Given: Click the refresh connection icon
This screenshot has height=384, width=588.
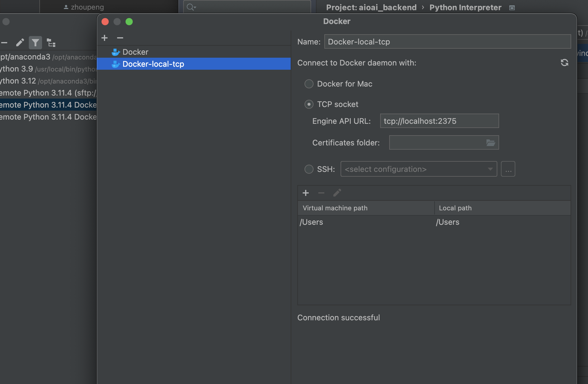Looking at the screenshot, I should coord(564,62).
